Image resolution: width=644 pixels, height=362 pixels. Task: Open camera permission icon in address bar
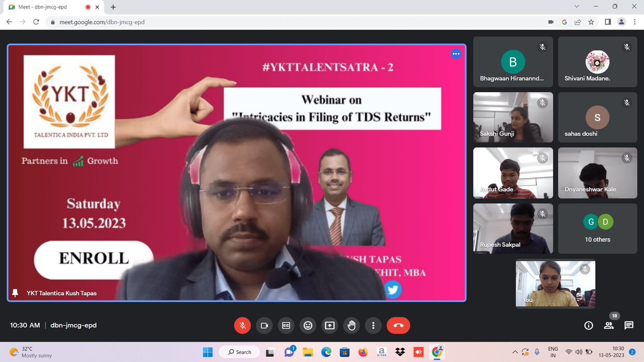(551, 22)
